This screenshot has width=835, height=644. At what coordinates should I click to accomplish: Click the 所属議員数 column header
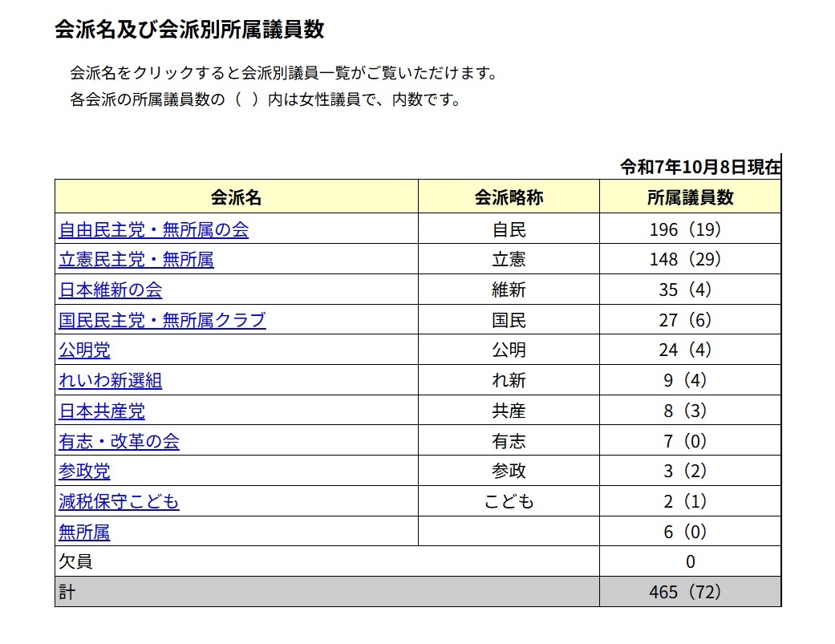point(690,197)
